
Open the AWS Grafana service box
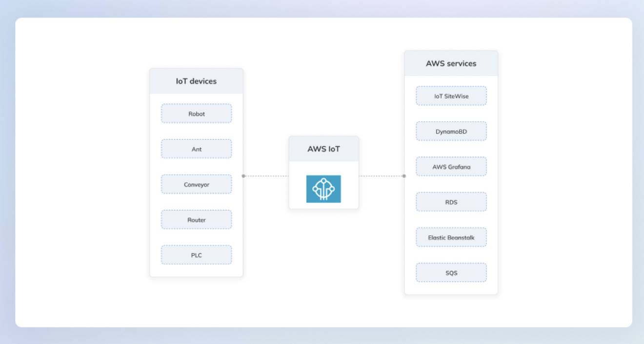point(451,167)
